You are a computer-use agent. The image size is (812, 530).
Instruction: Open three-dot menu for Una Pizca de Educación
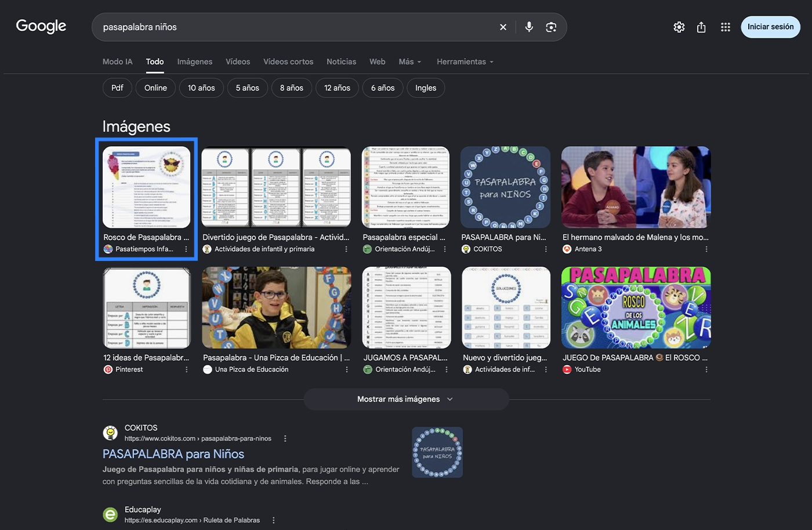pos(347,369)
